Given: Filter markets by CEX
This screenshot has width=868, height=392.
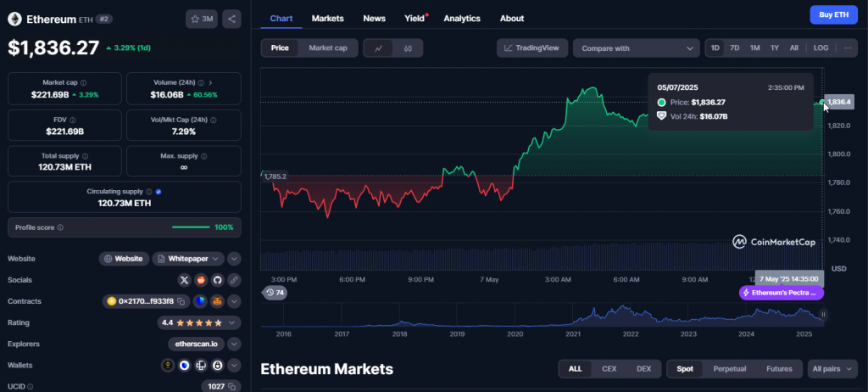Looking at the screenshot, I should [609, 369].
